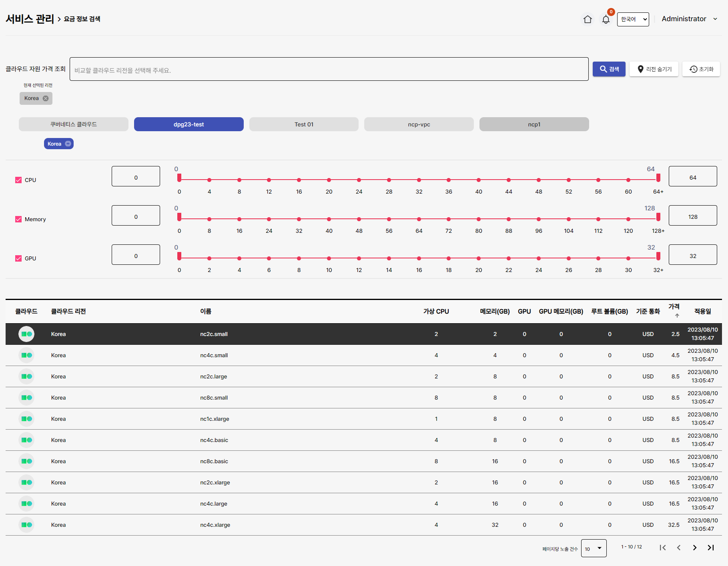Click the minus icon on blue Korea tag
728x566 pixels.
click(x=68, y=144)
